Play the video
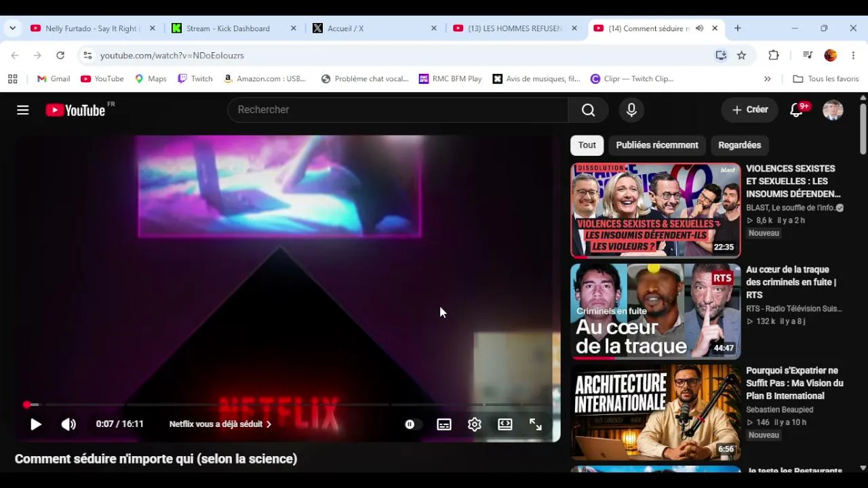 pyautogui.click(x=36, y=424)
